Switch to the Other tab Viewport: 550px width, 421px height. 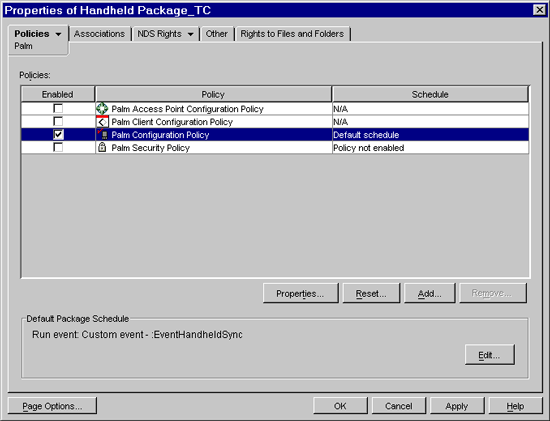(216, 34)
